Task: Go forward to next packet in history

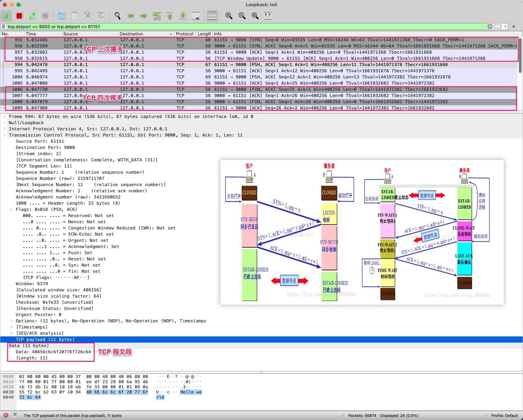Action: pos(144,16)
